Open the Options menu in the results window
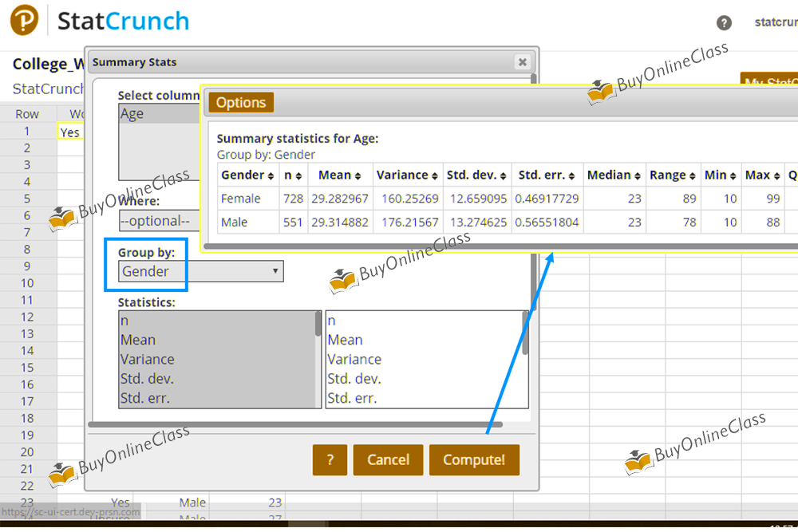Image resolution: width=798 pixels, height=532 pixels. (x=240, y=102)
